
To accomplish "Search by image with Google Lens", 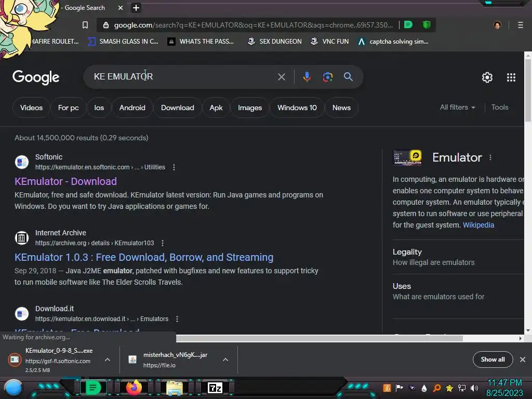I will click(x=327, y=77).
